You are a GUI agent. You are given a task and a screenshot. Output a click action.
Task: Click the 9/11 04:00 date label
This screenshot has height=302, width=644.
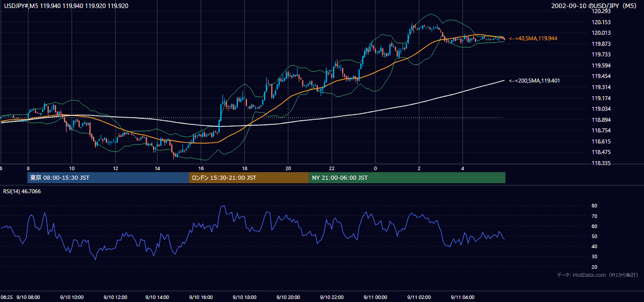pyautogui.click(x=463, y=297)
